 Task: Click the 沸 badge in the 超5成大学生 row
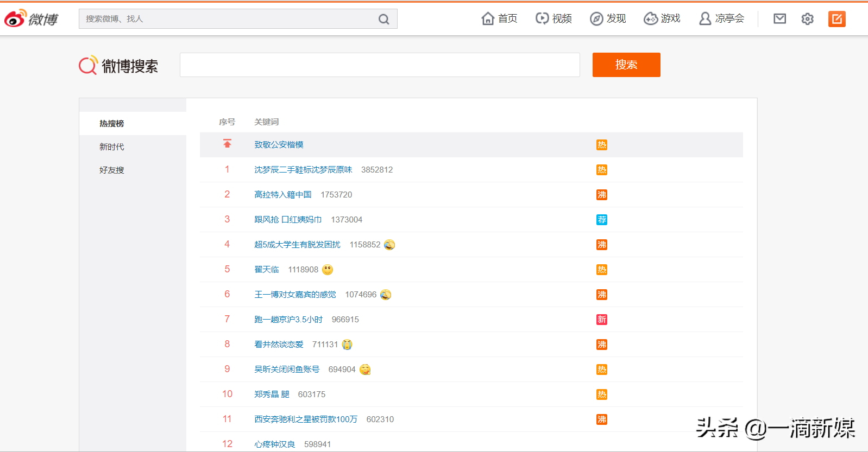click(x=602, y=245)
